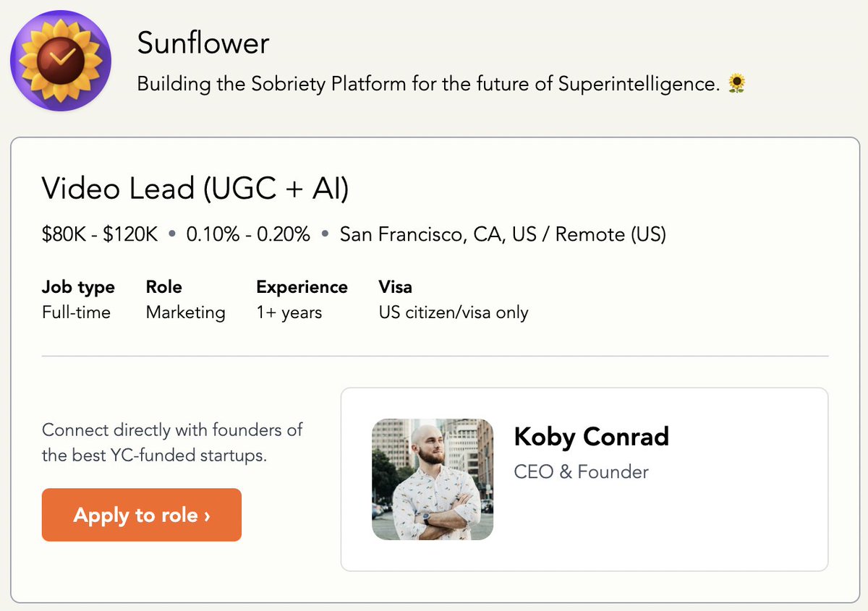Click the $80K - $120K salary range
Screen dimensions: 868x611
click(x=100, y=234)
